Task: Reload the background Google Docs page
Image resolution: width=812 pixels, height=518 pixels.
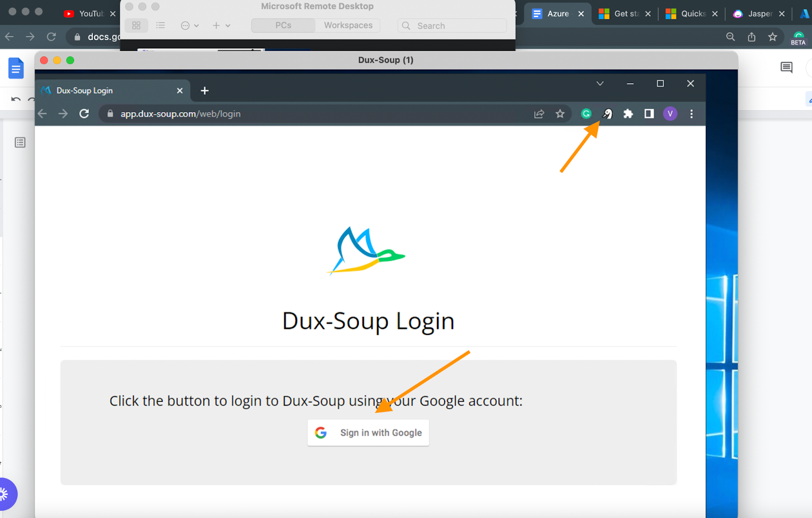Action: click(x=51, y=37)
